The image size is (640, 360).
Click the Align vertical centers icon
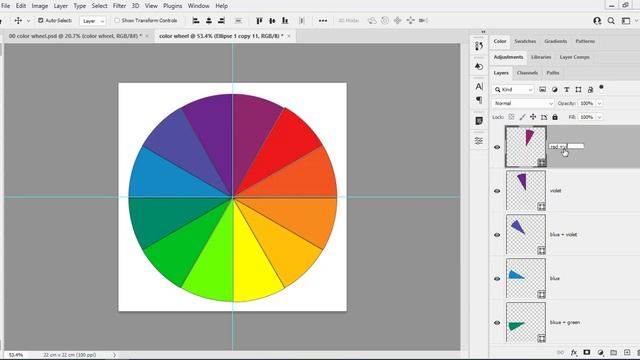pos(272,20)
